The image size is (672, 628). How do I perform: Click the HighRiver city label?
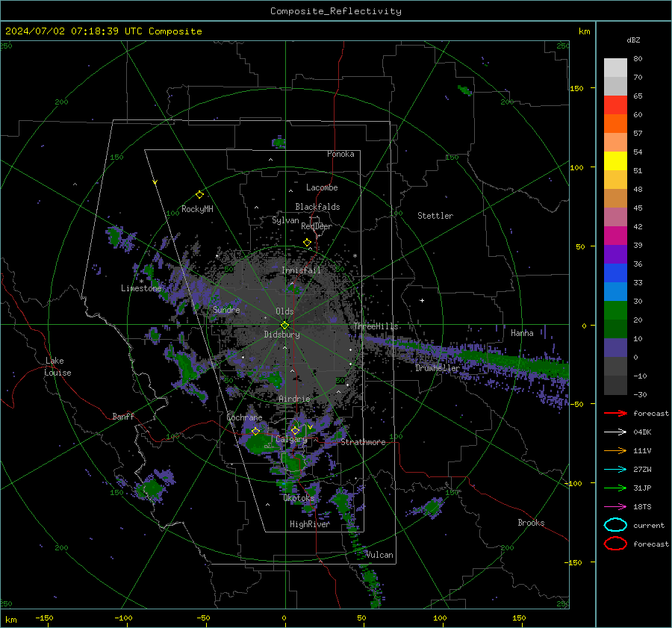pos(310,524)
